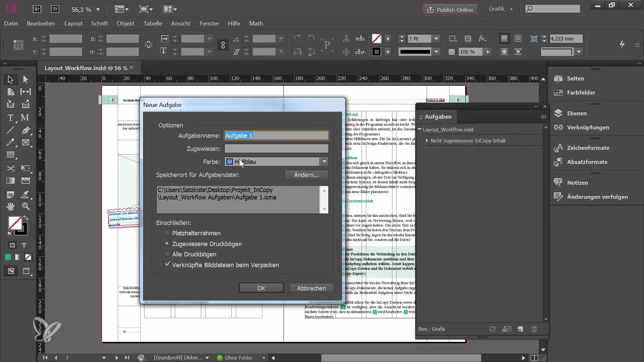
Task: Click update content icon in Aufgaben panel
Action: [x=492, y=329]
